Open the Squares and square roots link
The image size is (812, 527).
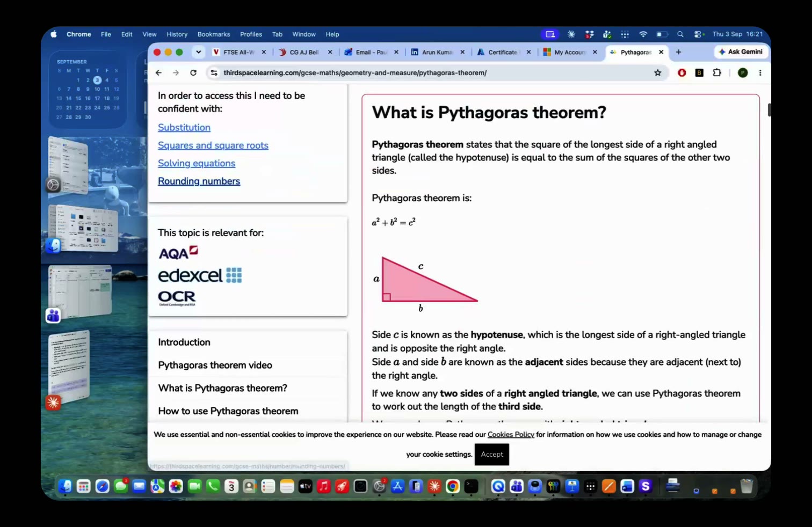point(213,145)
